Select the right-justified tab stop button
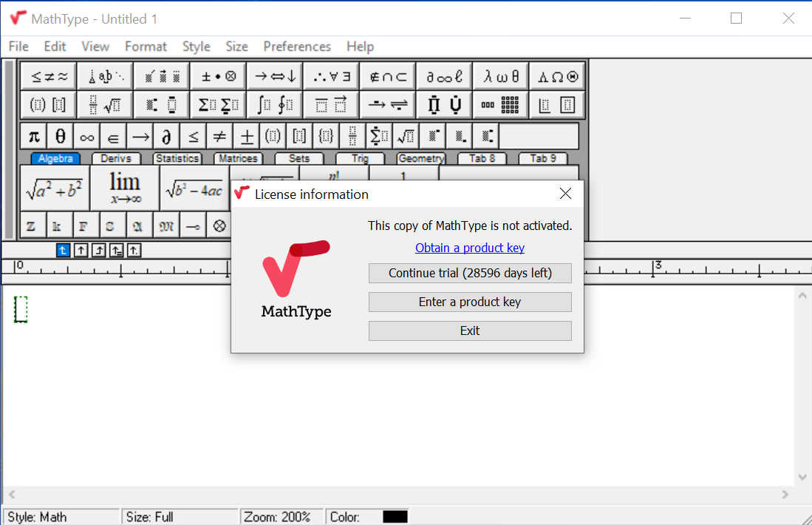812x525 pixels. pyautogui.click(x=98, y=251)
